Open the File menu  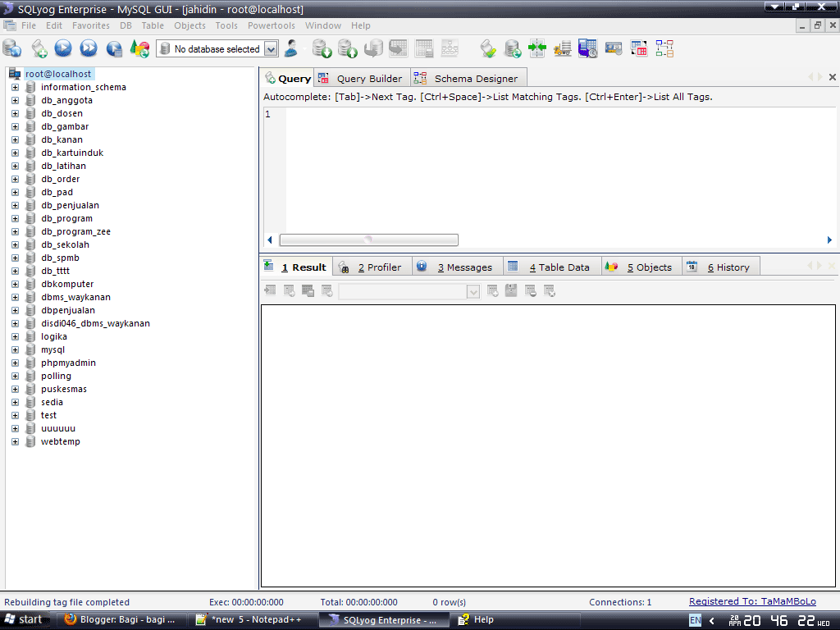pyautogui.click(x=29, y=25)
